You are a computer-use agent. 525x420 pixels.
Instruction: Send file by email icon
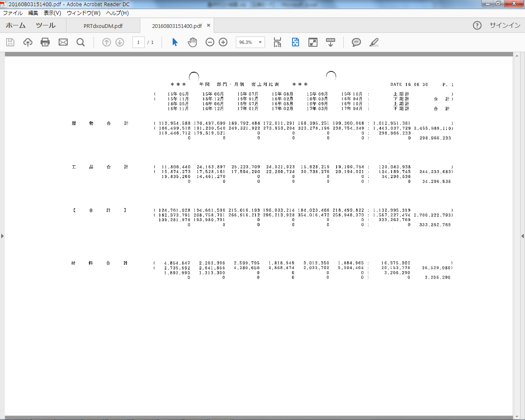pyautogui.click(x=63, y=42)
